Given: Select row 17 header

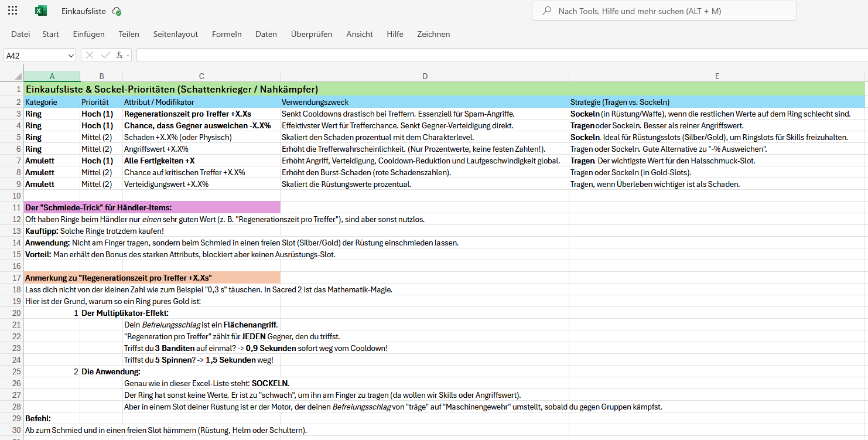Looking at the screenshot, I should pyautogui.click(x=12, y=278).
